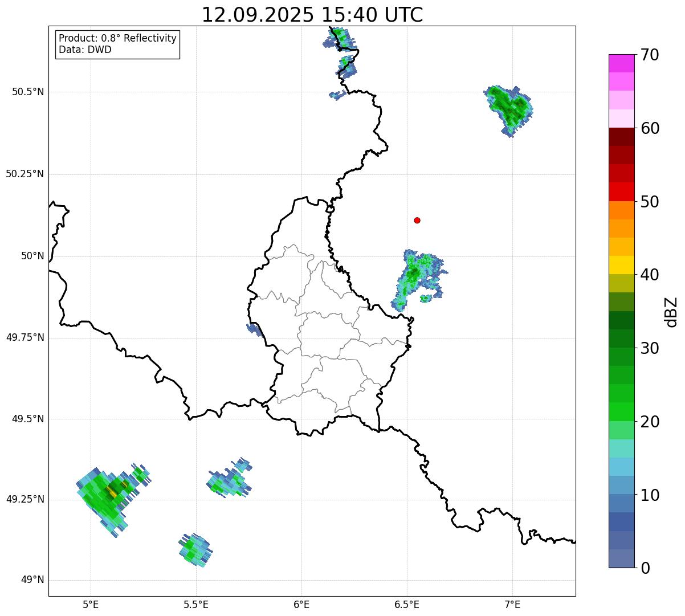Screen dimensions: 685x616
Task: Click the latitude label 49°N
Action: 32,580
